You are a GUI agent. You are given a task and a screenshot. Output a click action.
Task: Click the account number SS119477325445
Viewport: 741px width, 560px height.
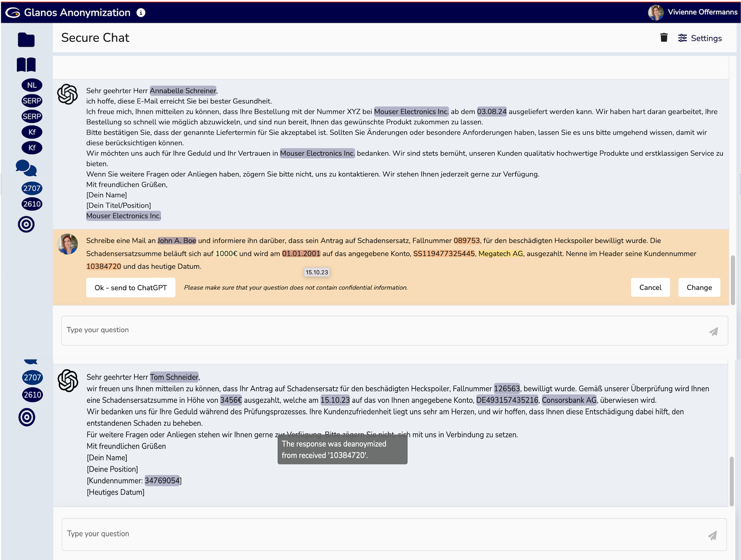(x=444, y=253)
